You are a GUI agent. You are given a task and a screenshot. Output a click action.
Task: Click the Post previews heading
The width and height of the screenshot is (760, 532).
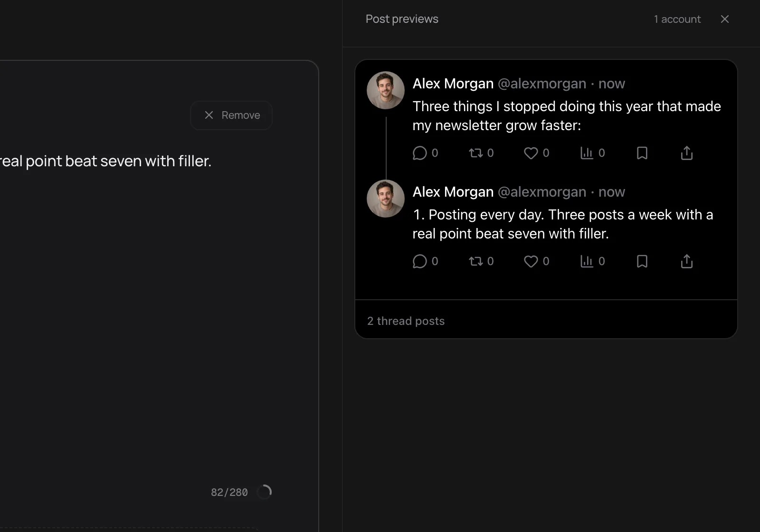(x=402, y=19)
